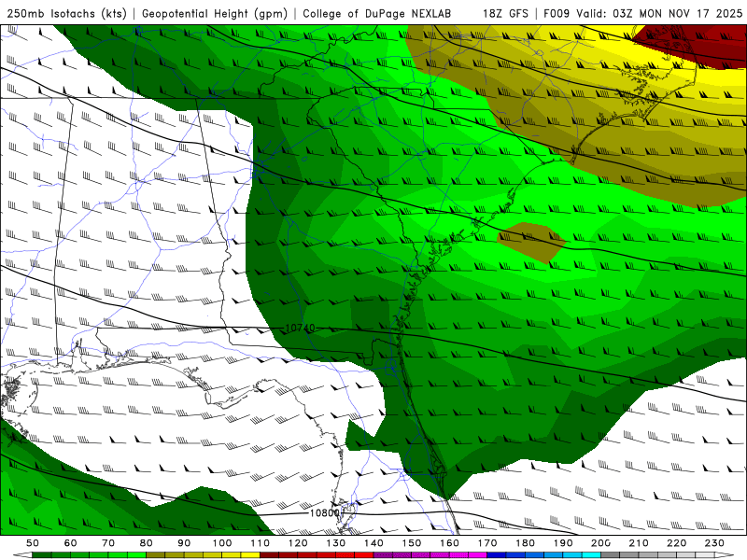This screenshot has width=747, height=560.
Task: Click the 160 value on the color scale
Action: pyautogui.click(x=449, y=543)
